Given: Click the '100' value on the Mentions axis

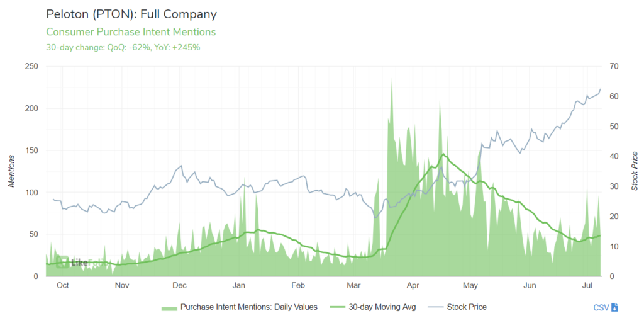Looking at the screenshot, I should tap(31, 192).
